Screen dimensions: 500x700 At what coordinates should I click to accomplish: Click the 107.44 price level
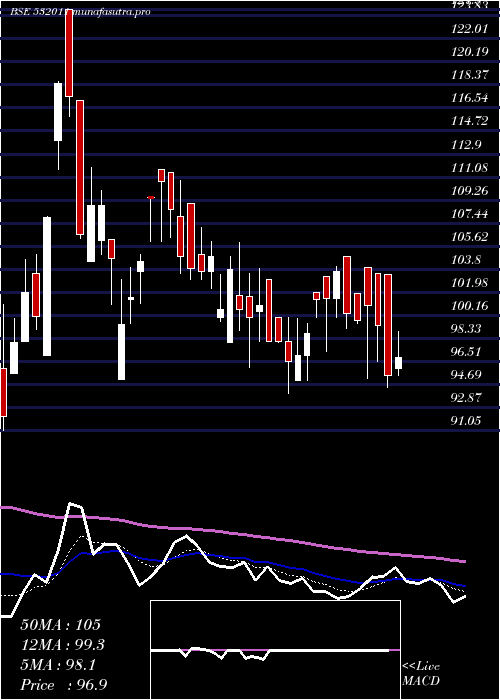tap(469, 214)
